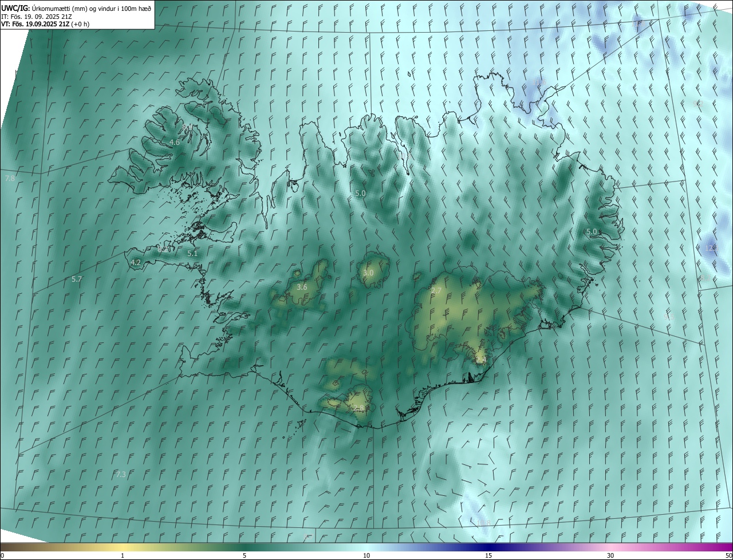The image size is (733, 560).
Task: Click the 1 tick on the colour scale
Action: tap(123, 555)
